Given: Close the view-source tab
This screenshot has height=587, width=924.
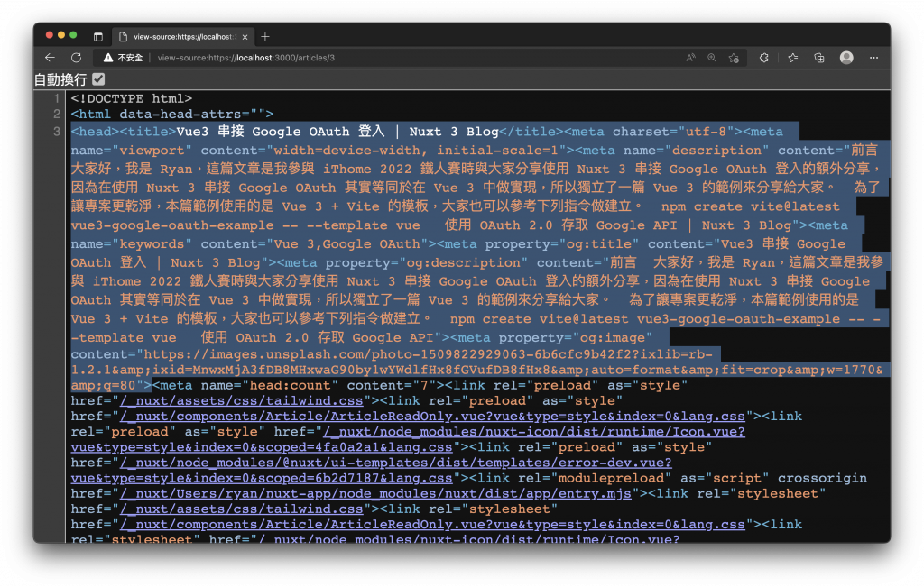Looking at the screenshot, I should 245,37.
